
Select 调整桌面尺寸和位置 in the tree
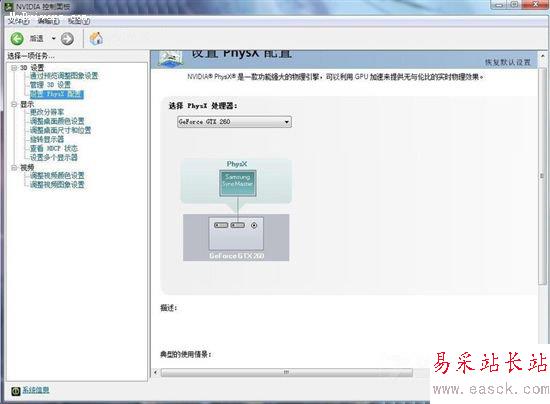point(60,130)
